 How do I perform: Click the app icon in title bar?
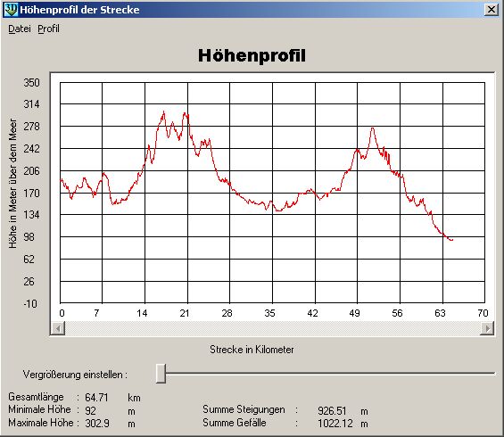11,9
